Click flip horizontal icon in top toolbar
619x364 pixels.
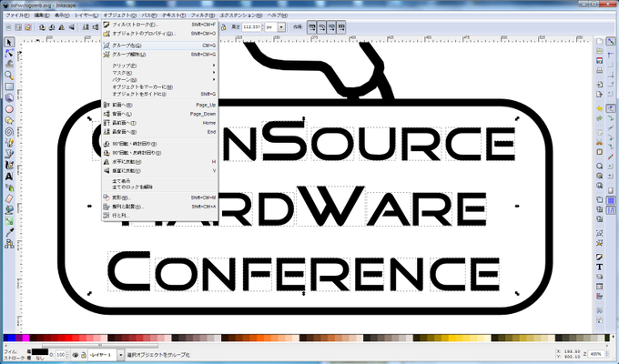(x=62, y=27)
